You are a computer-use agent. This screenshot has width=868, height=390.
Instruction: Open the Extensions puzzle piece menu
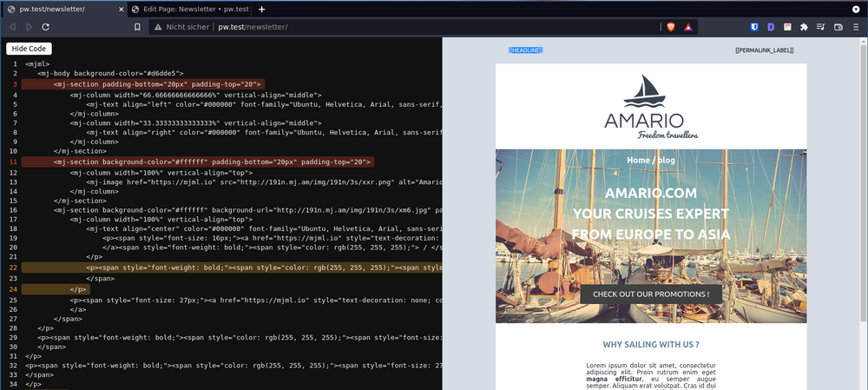click(804, 27)
